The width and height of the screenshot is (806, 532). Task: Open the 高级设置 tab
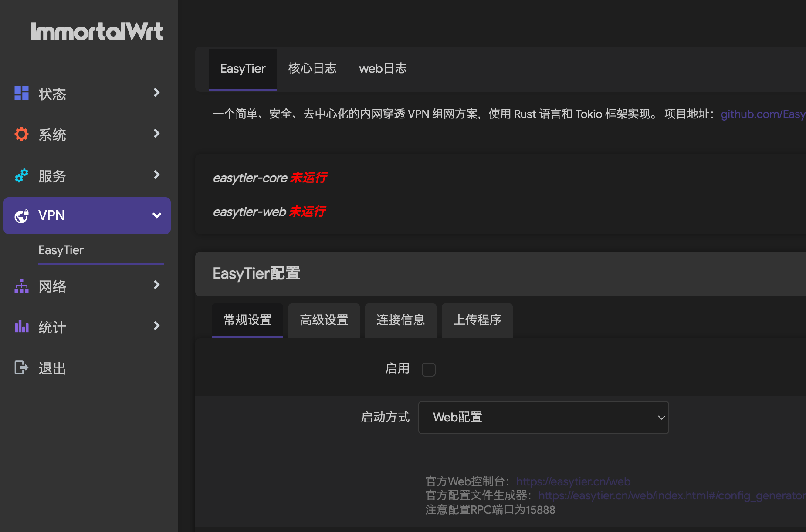pos(323,320)
